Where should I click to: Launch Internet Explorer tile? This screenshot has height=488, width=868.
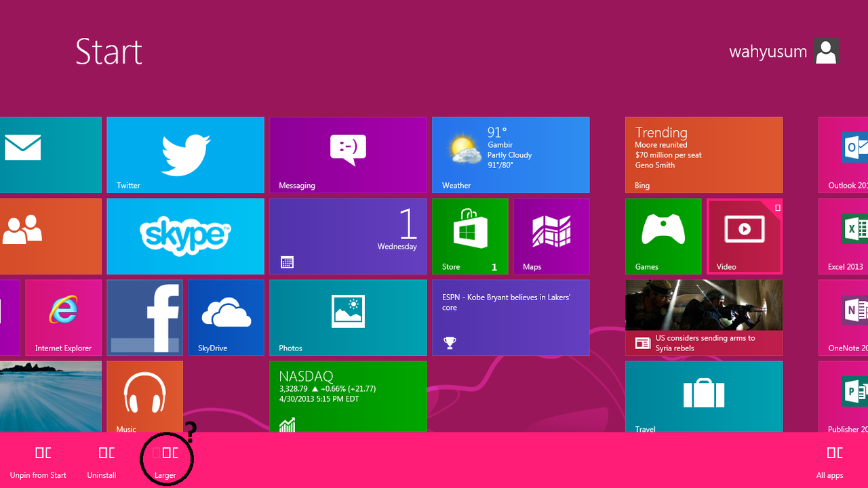click(63, 318)
